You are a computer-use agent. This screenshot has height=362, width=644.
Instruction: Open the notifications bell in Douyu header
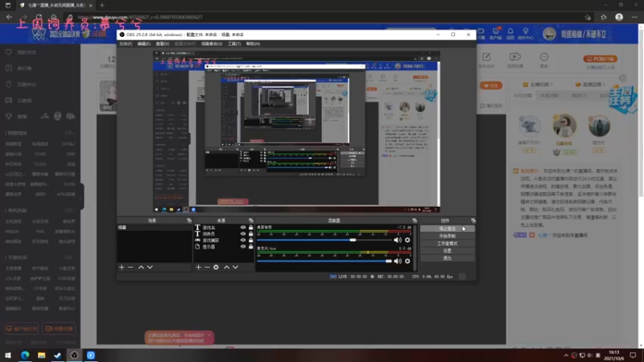(x=510, y=33)
